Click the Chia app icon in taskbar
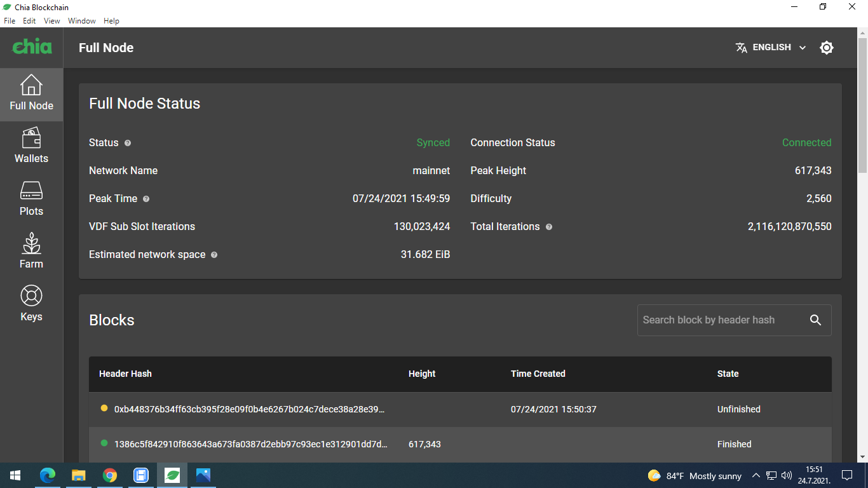 [x=172, y=475]
